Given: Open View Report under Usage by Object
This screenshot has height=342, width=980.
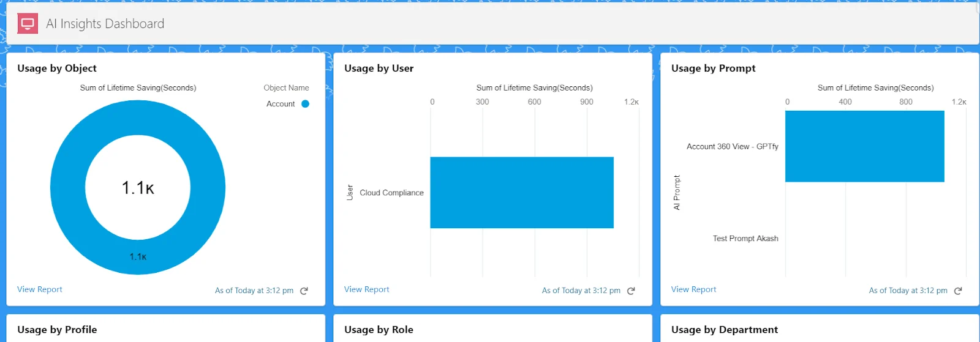Looking at the screenshot, I should tap(40, 289).
